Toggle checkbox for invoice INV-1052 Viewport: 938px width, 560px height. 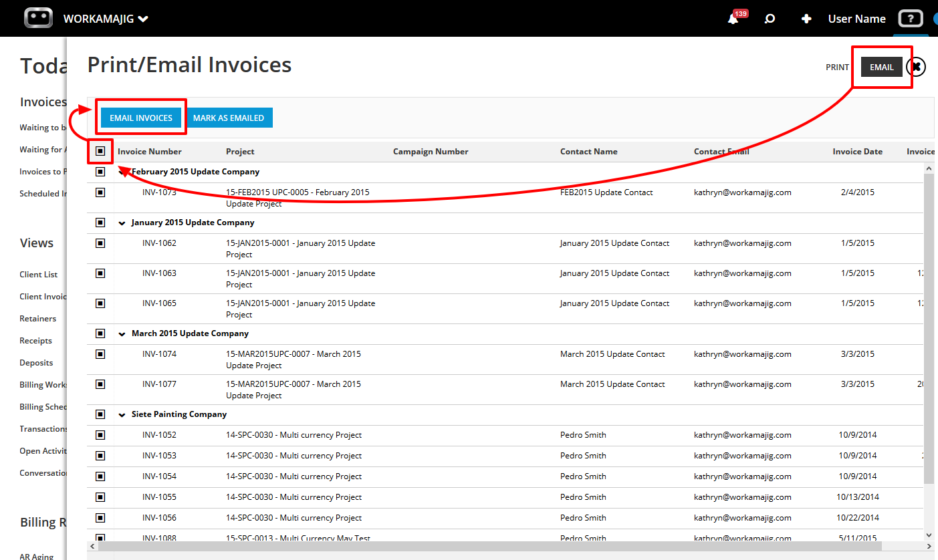(x=100, y=435)
